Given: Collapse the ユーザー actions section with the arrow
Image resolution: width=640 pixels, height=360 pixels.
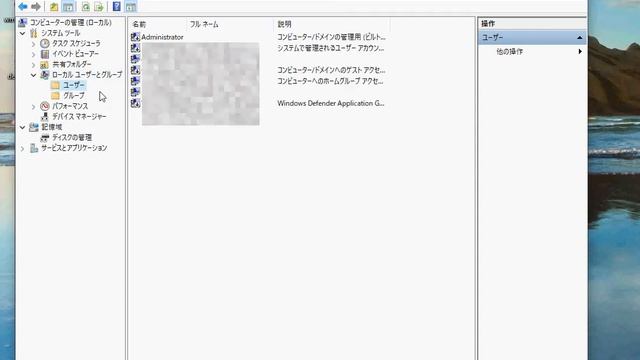Looking at the screenshot, I should (x=580, y=38).
